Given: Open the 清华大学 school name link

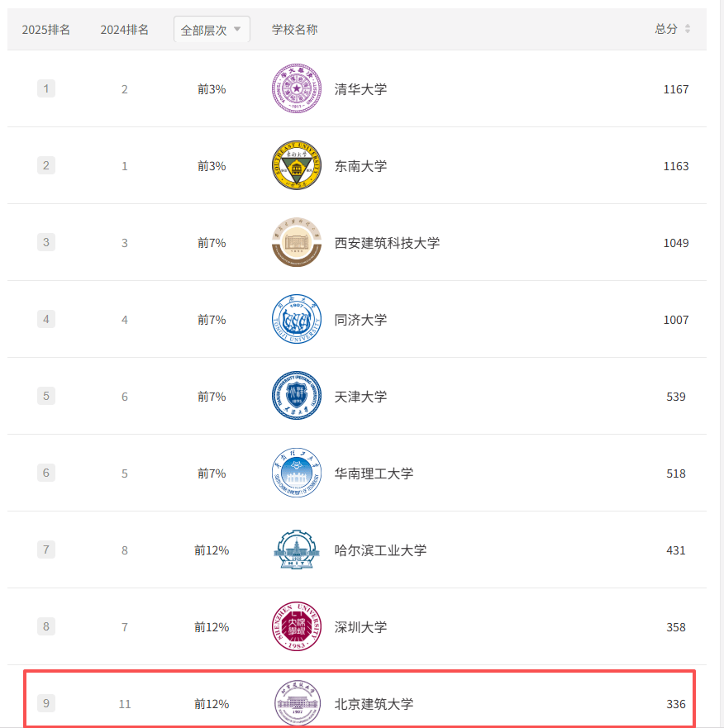Looking at the screenshot, I should (360, 89).
